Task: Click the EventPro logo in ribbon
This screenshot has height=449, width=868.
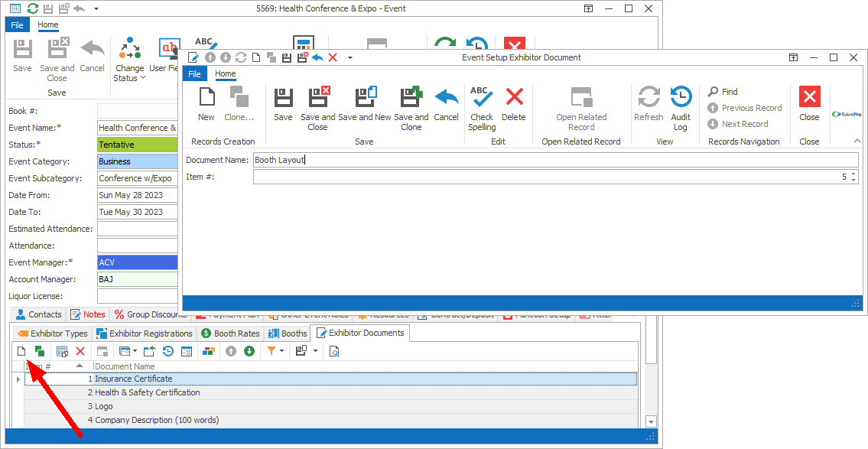Action: coord(847,115)
